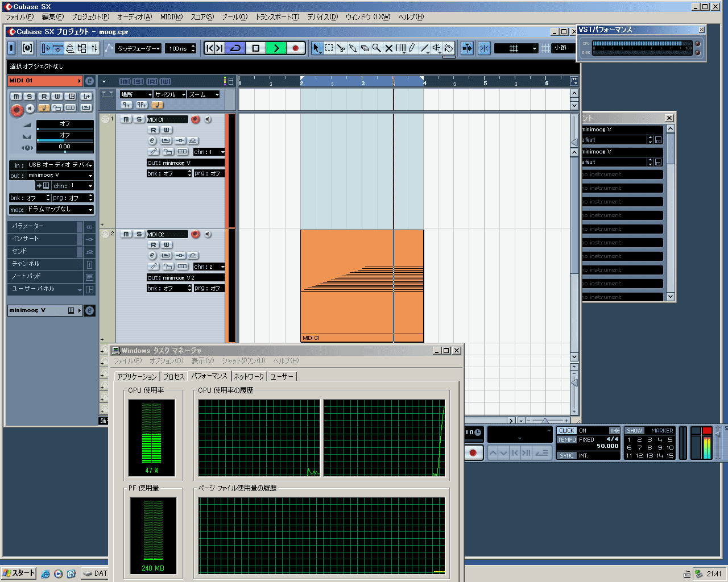Select the play speaker tool
The width and height of the screenshot is (728, 582).
437,48
